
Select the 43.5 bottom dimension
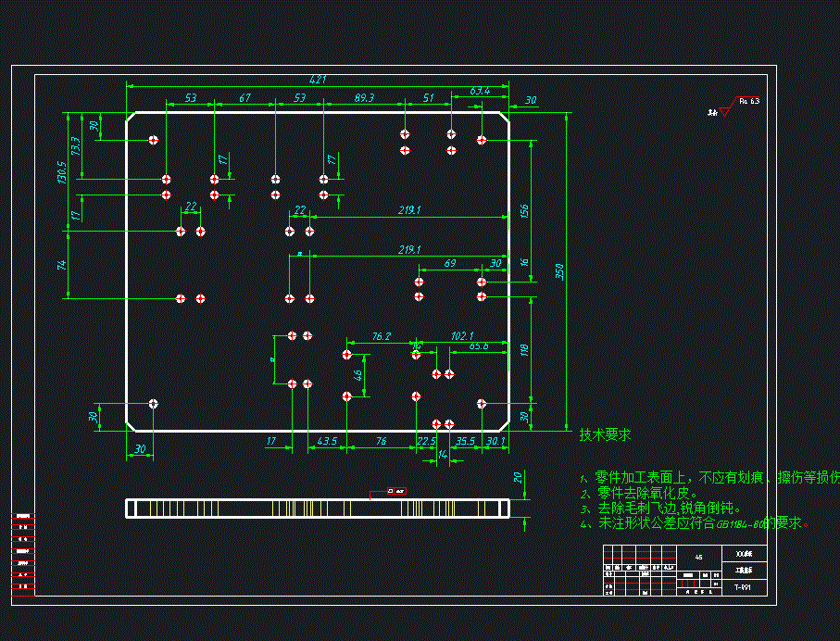coord(327,441)
